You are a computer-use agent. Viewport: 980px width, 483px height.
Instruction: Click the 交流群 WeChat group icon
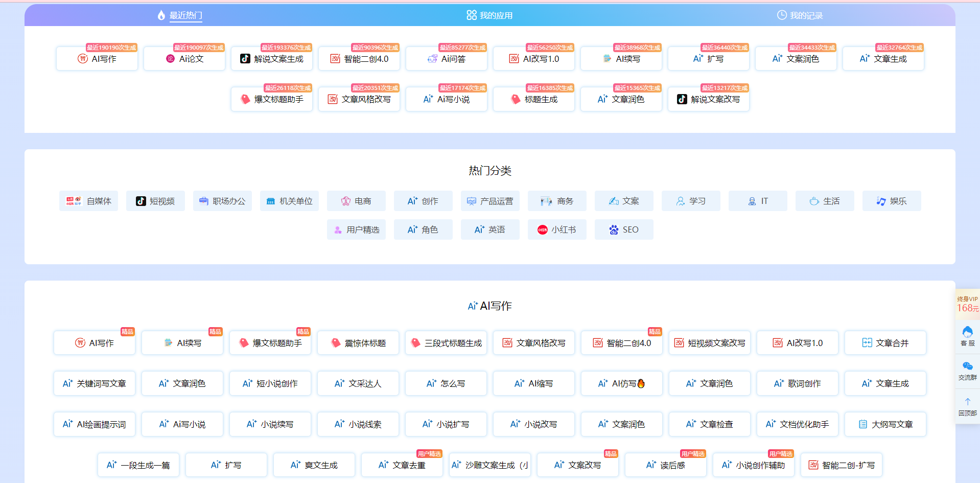point(967,366)
